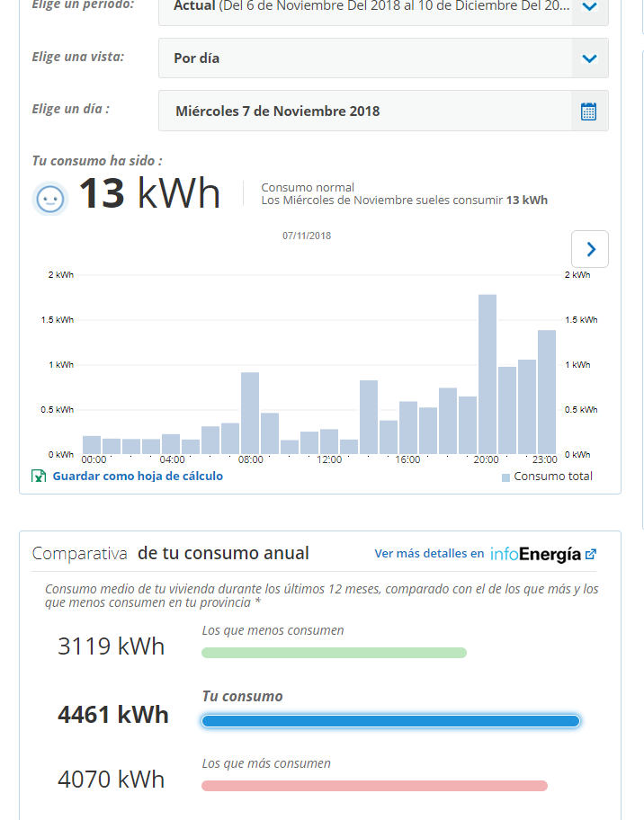Click the blue 'Tu consumo' bar

[390, 721]
